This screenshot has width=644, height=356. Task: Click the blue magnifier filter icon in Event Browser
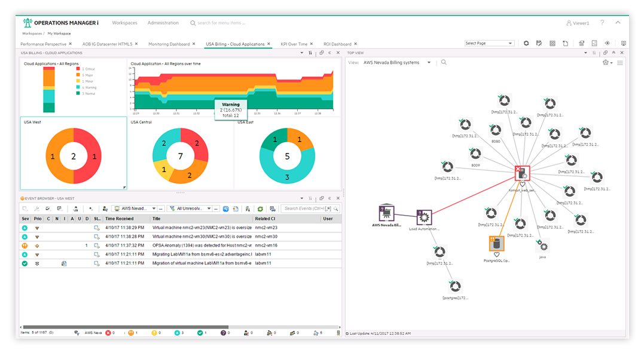coord(225,208)
